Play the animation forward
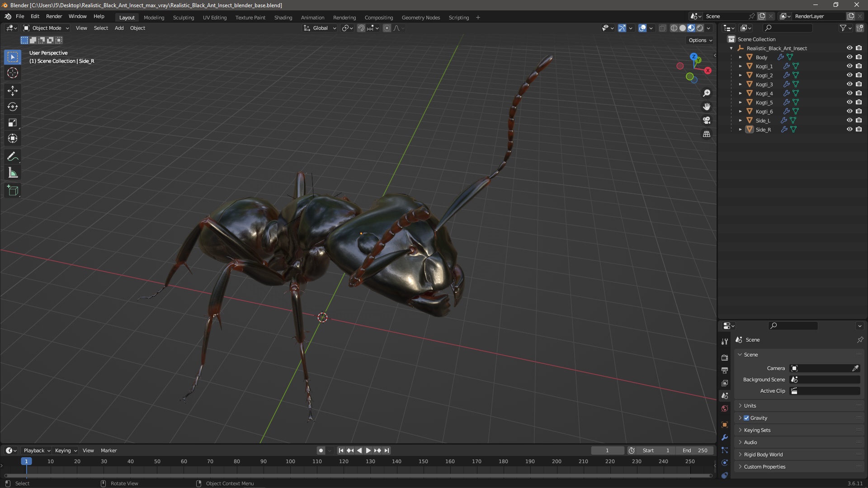 point(368,450)
